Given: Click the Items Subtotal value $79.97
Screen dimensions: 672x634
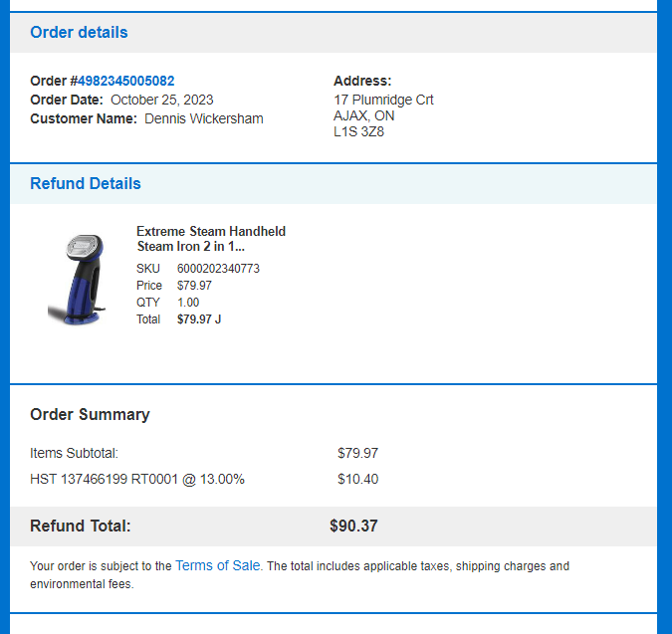Looking at the screenshot, I should (357, 453).
